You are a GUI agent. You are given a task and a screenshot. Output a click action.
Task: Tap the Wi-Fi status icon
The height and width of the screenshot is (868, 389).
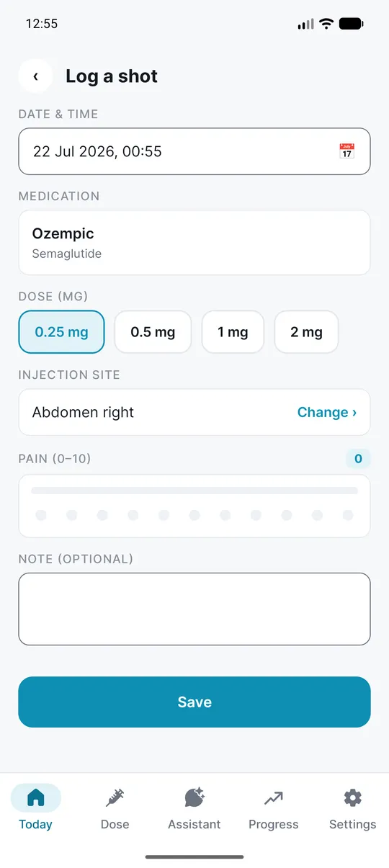tap(326, 24)
